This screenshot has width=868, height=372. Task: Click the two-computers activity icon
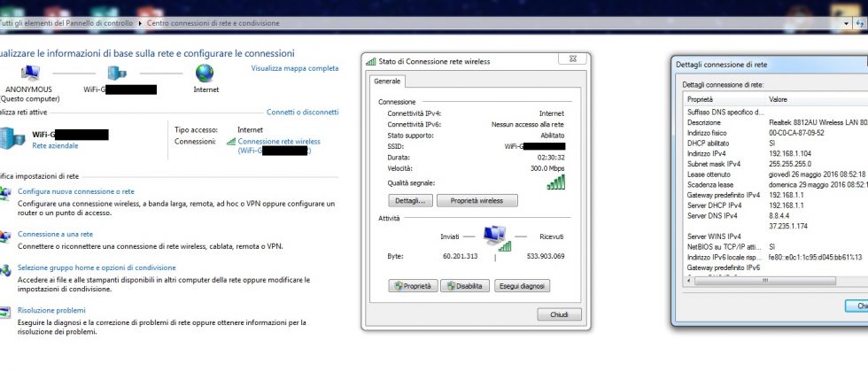tap(495, 237)
